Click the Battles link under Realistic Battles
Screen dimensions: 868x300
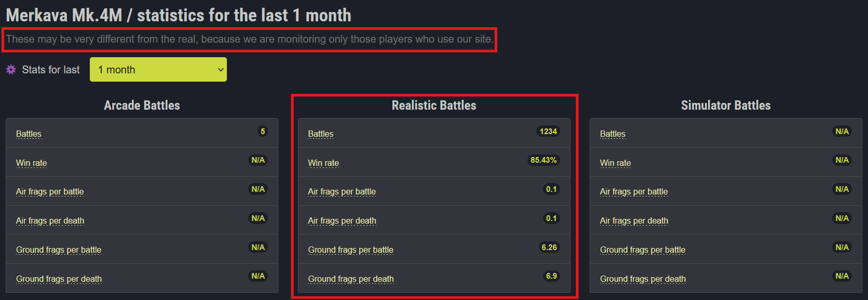click(x=321, y=134)
